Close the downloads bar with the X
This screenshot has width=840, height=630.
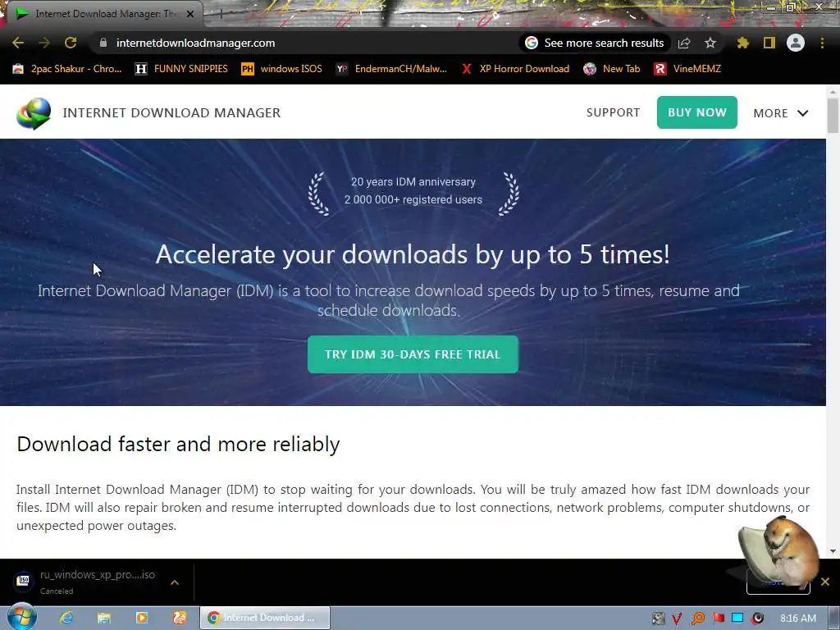click(x=825, y=582)
